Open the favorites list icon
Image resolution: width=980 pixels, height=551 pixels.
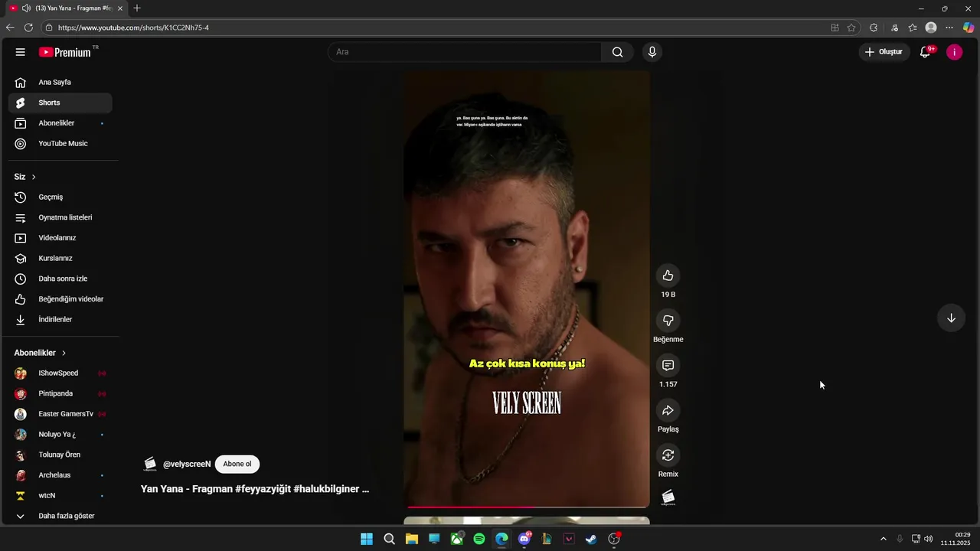pos(913,28)
